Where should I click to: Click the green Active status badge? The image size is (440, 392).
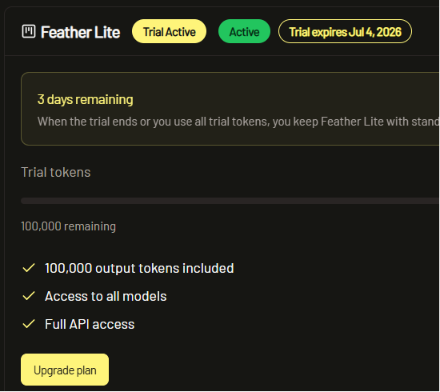(x=244, y=31)
